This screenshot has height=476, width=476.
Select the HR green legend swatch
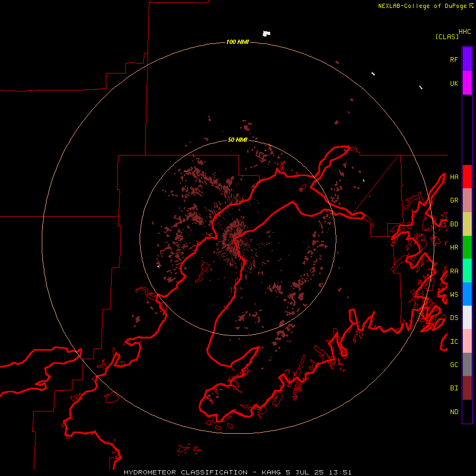point(467,248)
